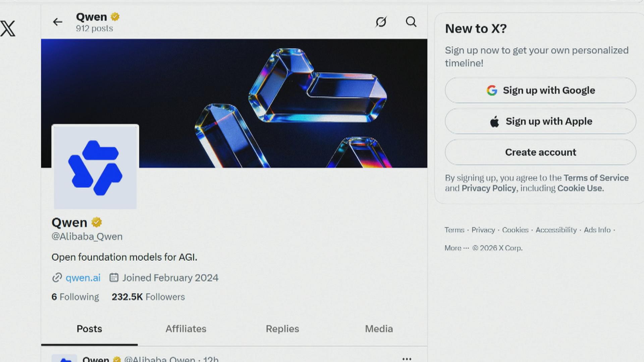Click the 'Joined February 2024' text

[x=170, y=278]
